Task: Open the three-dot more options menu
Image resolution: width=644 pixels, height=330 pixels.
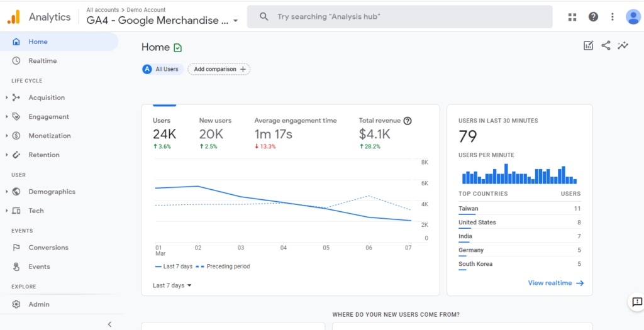Action: tap(613, 17)
